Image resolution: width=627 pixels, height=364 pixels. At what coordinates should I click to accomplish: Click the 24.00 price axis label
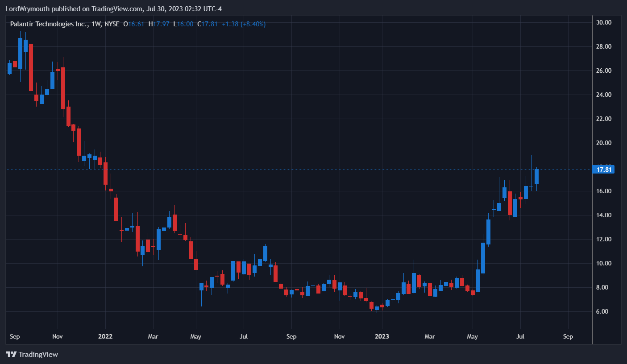click(x=604, y=95)
